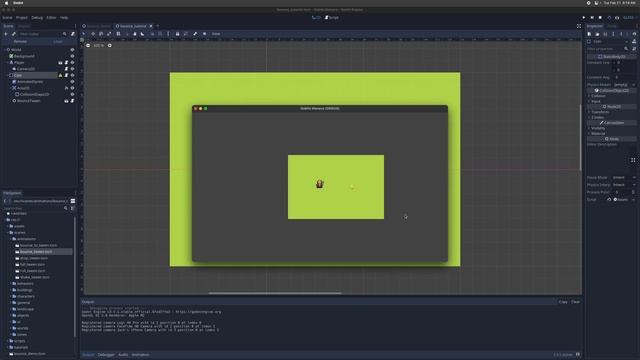
Task: Select the Scale Mode tool
Action: pyautogui.click(x=109, y=34)
